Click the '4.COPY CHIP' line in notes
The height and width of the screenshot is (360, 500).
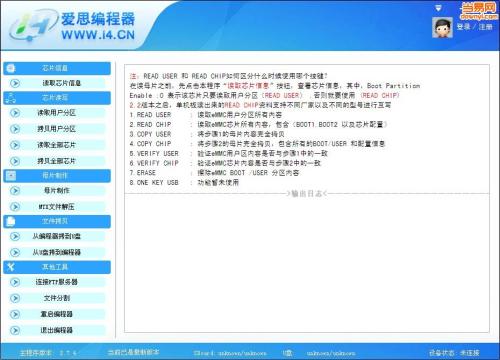tap(257, 144)
